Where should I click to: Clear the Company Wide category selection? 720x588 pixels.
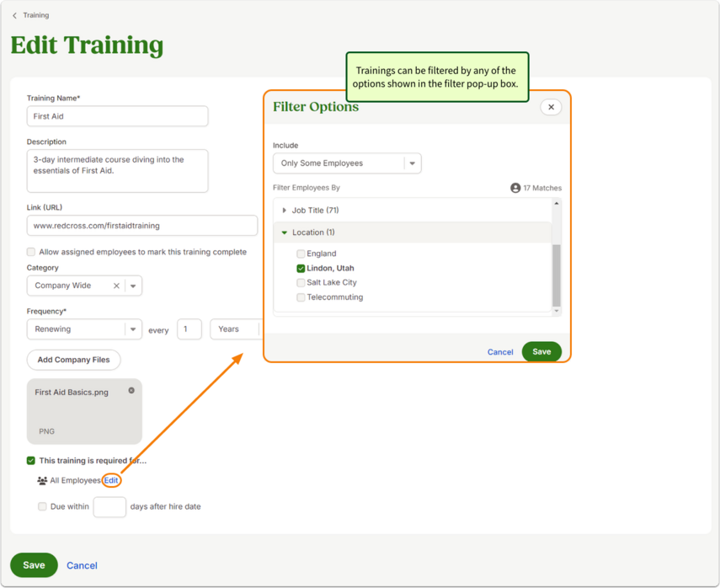click(x=116, y=286)
